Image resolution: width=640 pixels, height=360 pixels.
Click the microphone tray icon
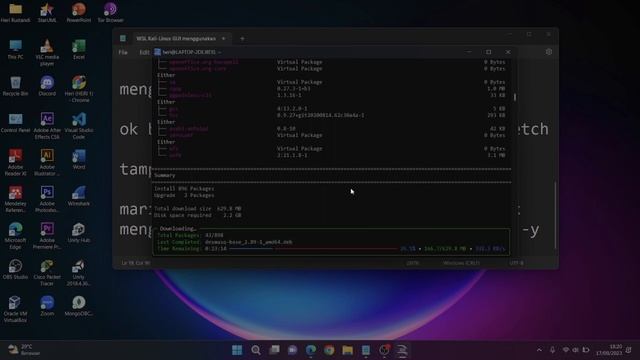point(552,350)
